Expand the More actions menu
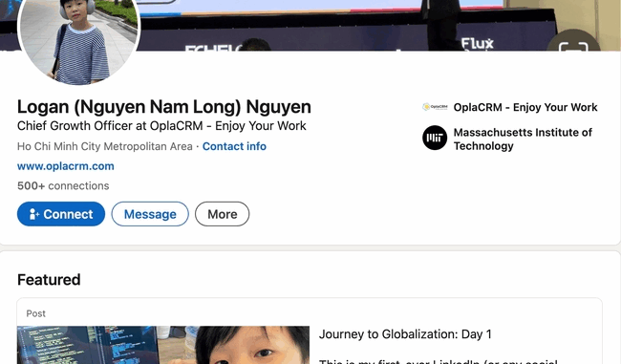The width and height of the screenshot is (621, 364). coord(223,214)
